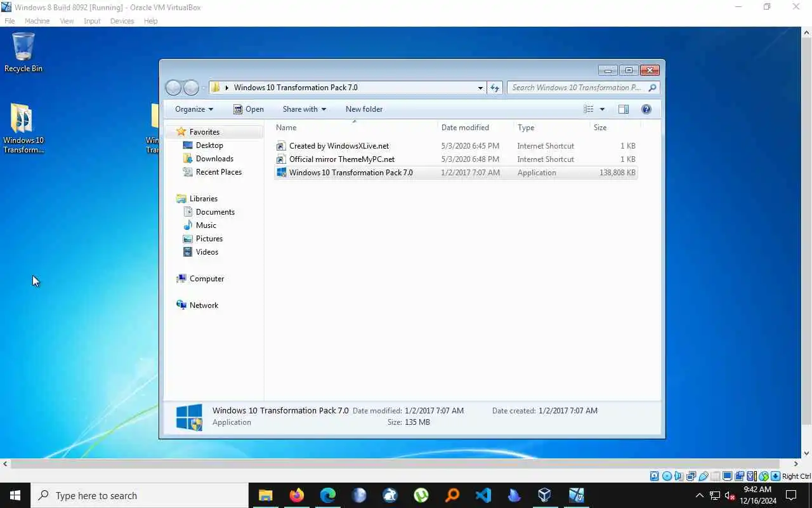The height and width of the screenshot is (508, 812).
Task: Click VirtualBox mouse integration status icon
Action: (763, 476)
